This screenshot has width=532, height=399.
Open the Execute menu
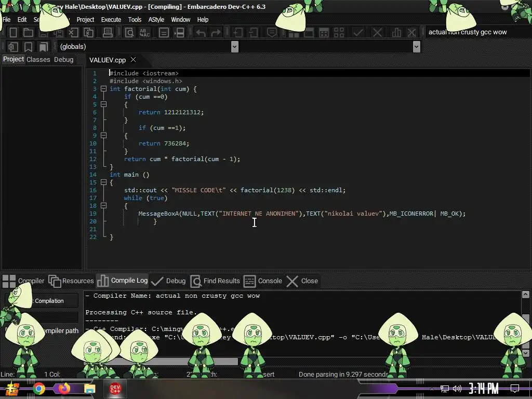click(x=111, y=20)
